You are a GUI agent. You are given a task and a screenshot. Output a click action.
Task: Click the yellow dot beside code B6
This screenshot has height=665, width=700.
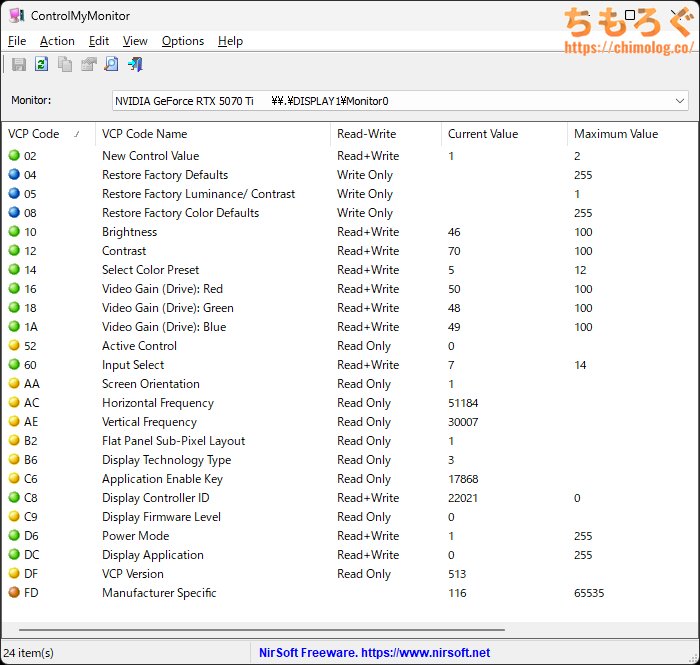tap(14, 459)
